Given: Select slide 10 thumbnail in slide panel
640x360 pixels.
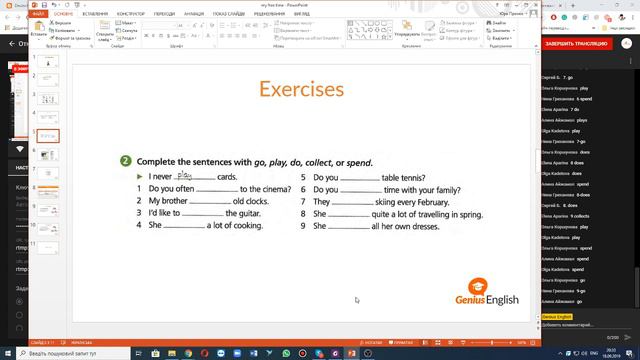Looking at the screenshot, I should pos(48,229).
